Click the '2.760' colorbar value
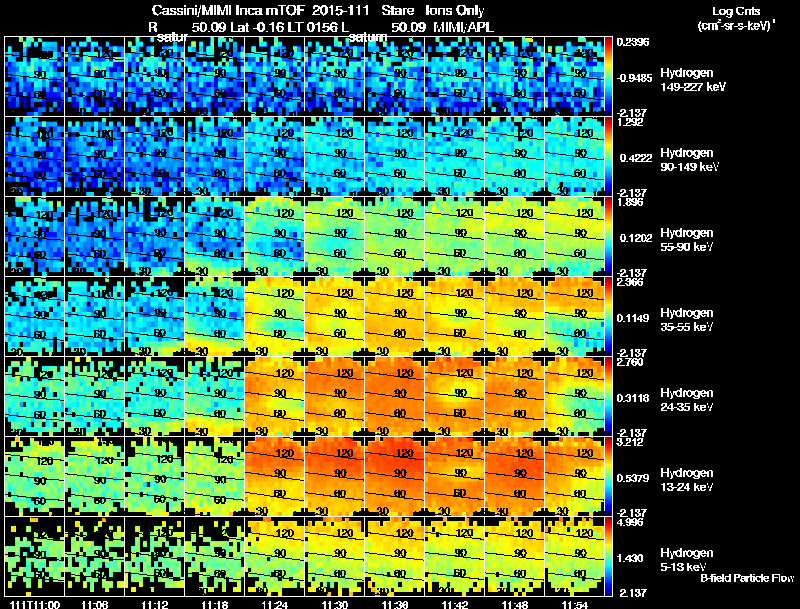 coord(630,363)
